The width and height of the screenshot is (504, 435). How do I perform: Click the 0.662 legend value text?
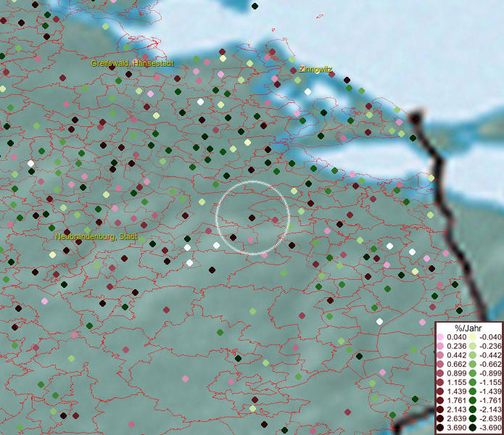[x=456, y=365]
